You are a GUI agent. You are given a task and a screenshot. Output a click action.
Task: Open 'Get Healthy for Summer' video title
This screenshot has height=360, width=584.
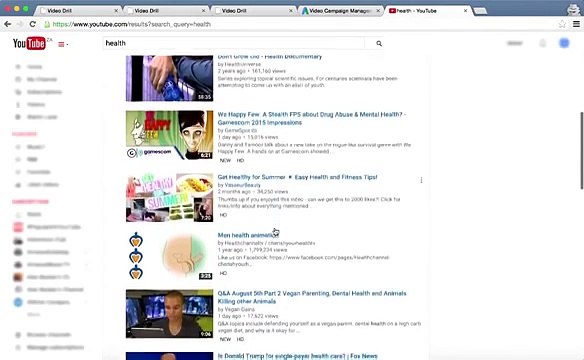[297, 177]
